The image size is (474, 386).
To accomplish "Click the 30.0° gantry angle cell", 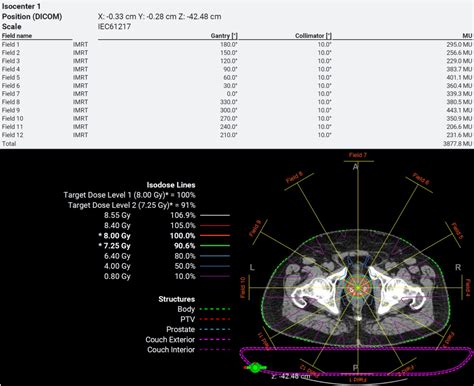I will (x=230, y=86).
